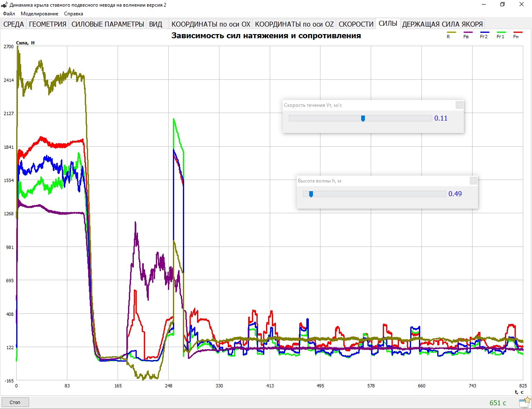Click the Стоп button

point(15,402)
